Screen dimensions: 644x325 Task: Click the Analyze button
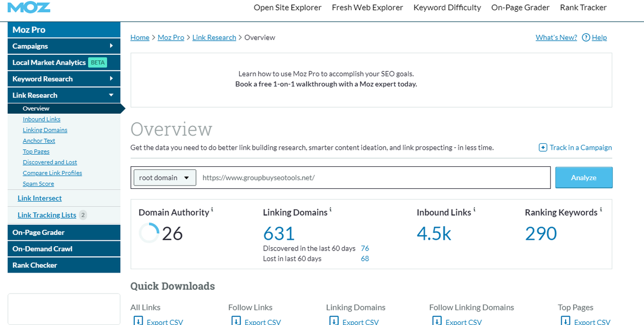pyautogui.click(x=584, y=178)
